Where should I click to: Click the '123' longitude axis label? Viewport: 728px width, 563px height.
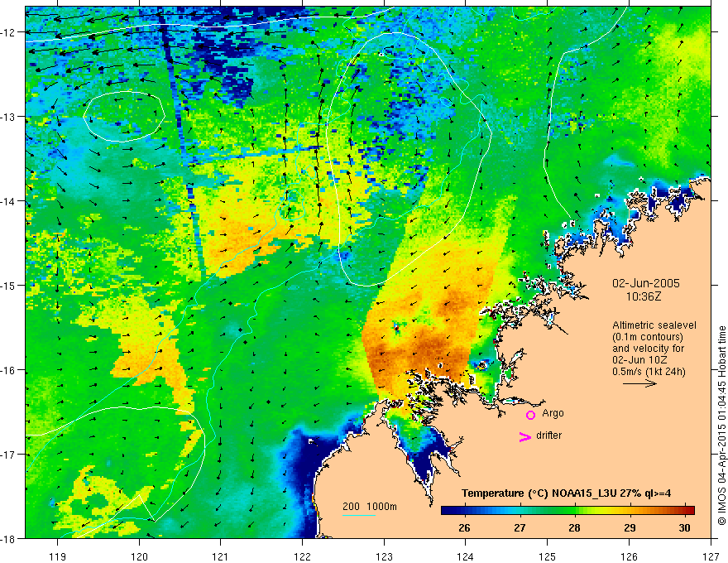[384, 556]
